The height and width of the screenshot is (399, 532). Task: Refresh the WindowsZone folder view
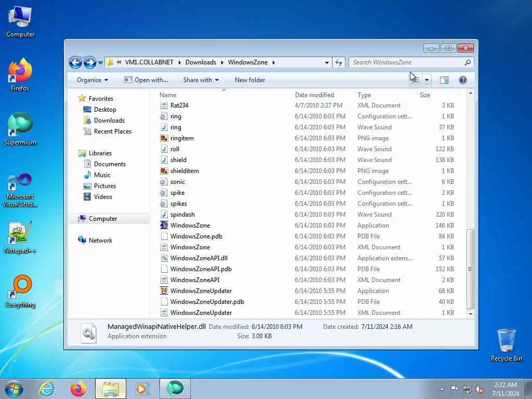point(339,62)
